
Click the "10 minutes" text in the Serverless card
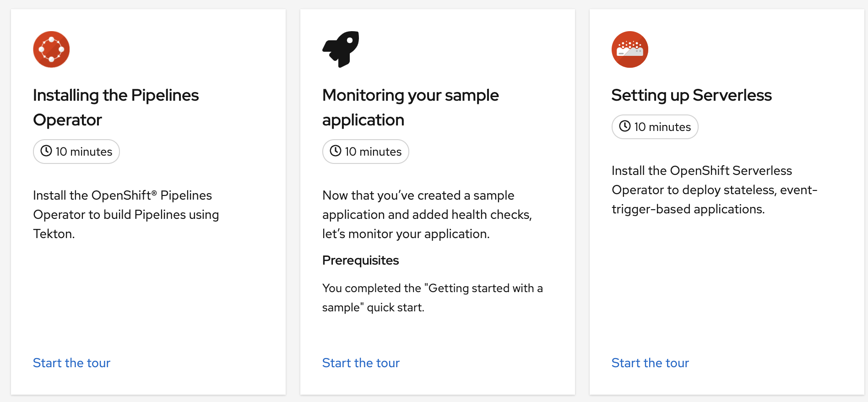tap(662, 127)
